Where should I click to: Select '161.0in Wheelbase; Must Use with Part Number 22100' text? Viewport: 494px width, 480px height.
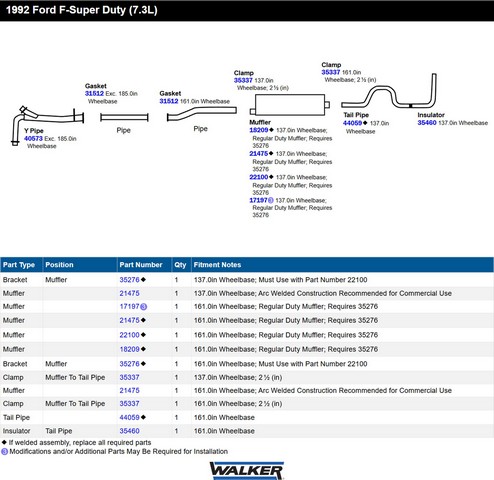pos(280,364)
